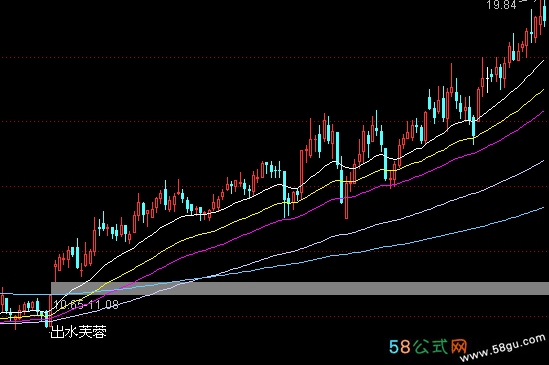Click right end of the lavender moving average line
Screen dimensions: 549x365
pos(543,161)
